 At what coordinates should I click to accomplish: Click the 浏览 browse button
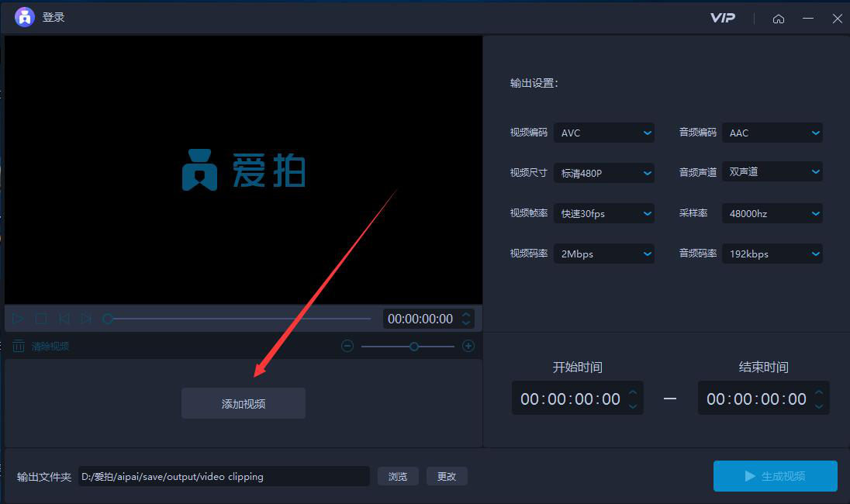click(x=398, y=476)
